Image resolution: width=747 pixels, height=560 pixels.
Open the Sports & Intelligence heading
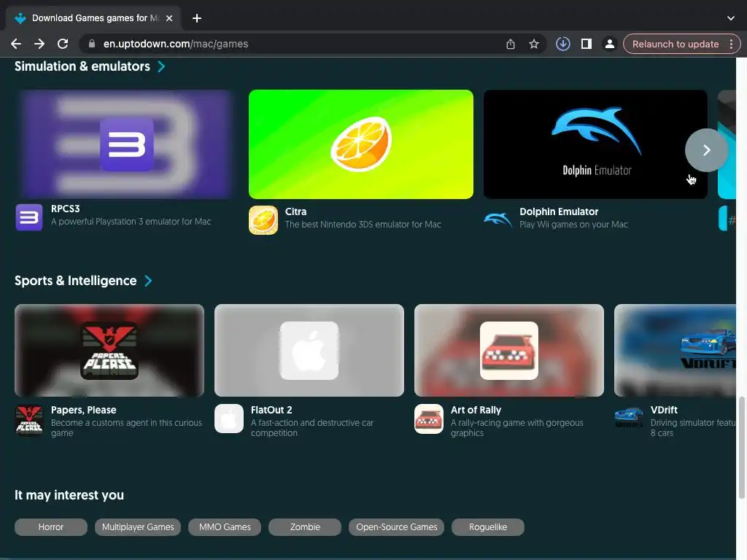[x=75, y=281]
